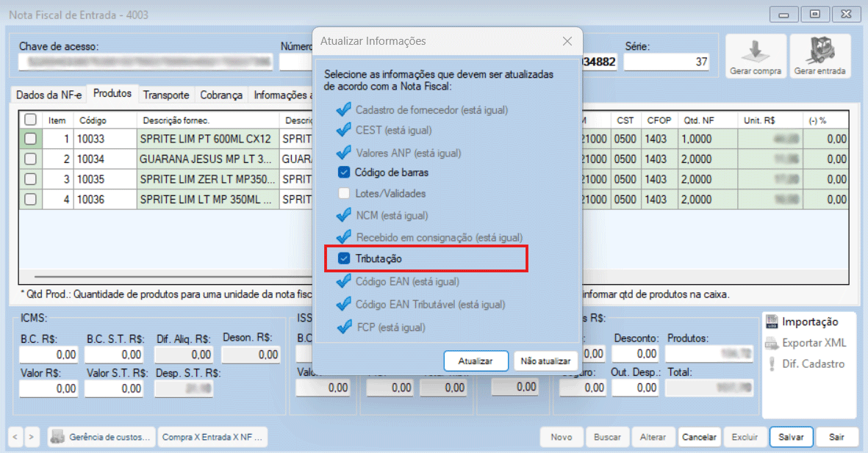This screenshot has width=868, height=453.
Task: Click the Unit. R$ column header
Action: 770,120
